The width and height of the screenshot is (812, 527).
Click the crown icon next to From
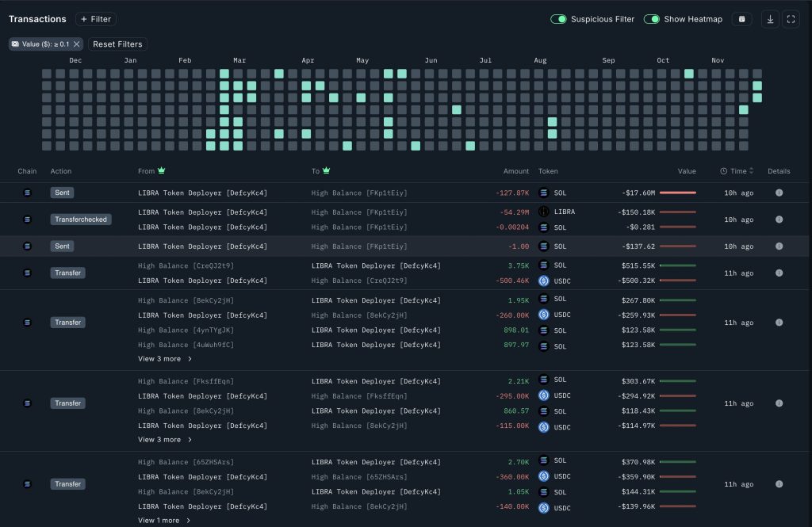(x=162, y=170)
